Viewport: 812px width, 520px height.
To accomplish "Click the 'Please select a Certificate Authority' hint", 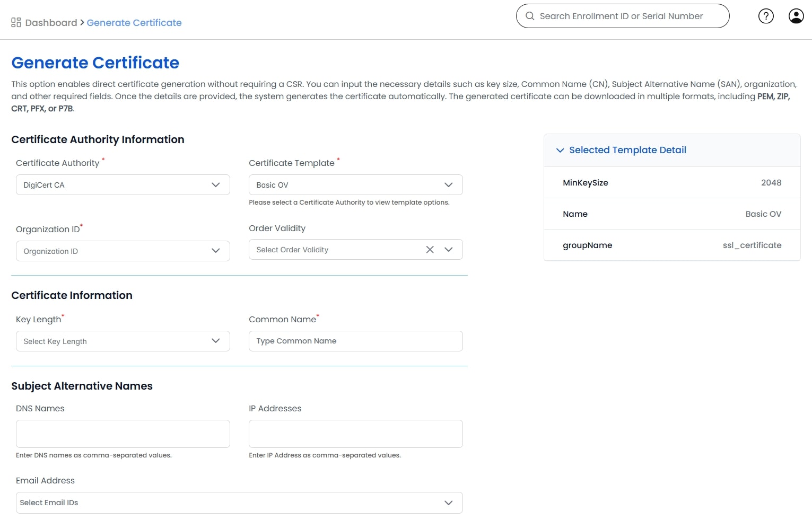I will click(349, 202).
